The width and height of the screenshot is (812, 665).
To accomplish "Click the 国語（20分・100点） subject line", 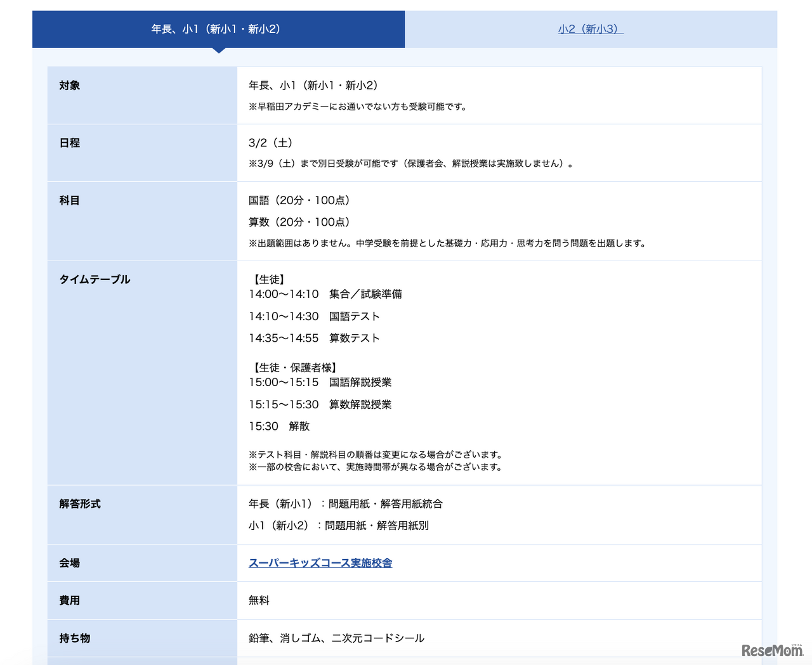I will tap(299, 200).
